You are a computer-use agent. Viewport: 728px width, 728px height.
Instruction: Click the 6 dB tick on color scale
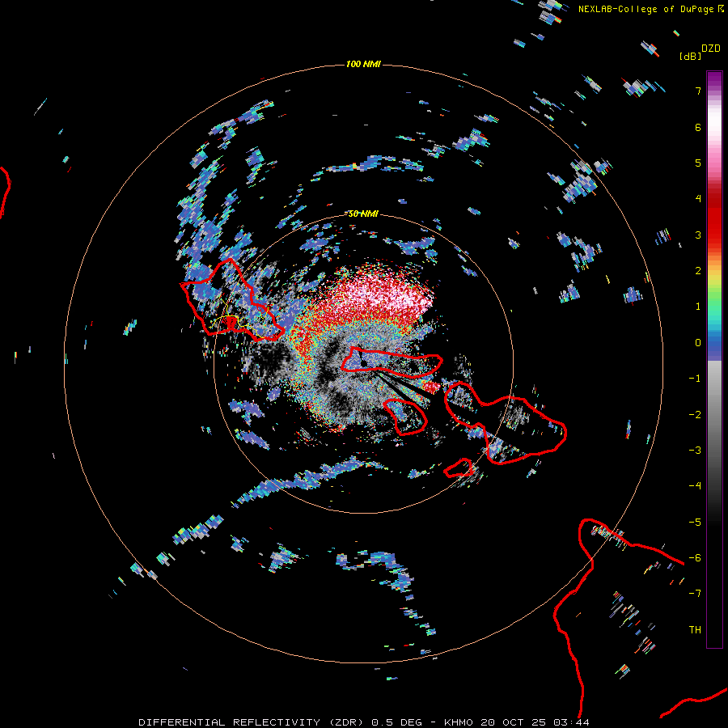tap(698, 127)
